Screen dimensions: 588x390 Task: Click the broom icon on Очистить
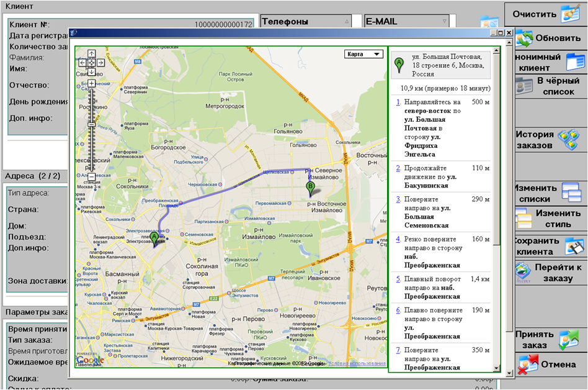(571, 14)
